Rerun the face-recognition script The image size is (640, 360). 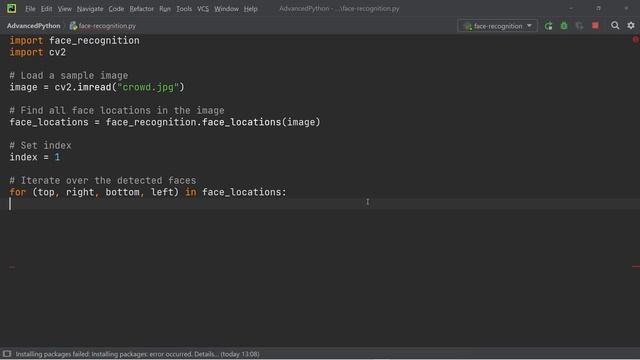(548, 26)
